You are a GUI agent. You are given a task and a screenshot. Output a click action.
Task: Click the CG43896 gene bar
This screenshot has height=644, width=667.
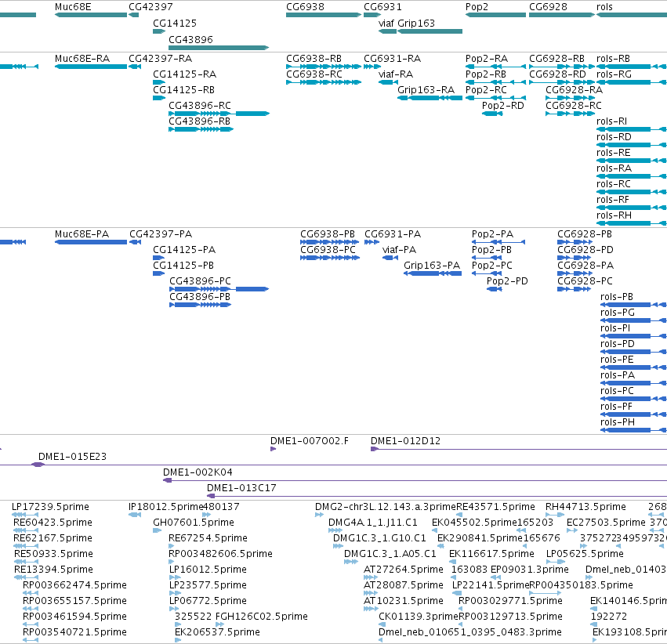[x=219, y=48]
